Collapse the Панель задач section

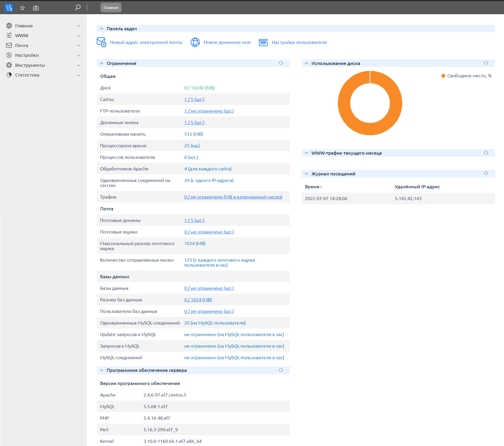click(102, 29)
